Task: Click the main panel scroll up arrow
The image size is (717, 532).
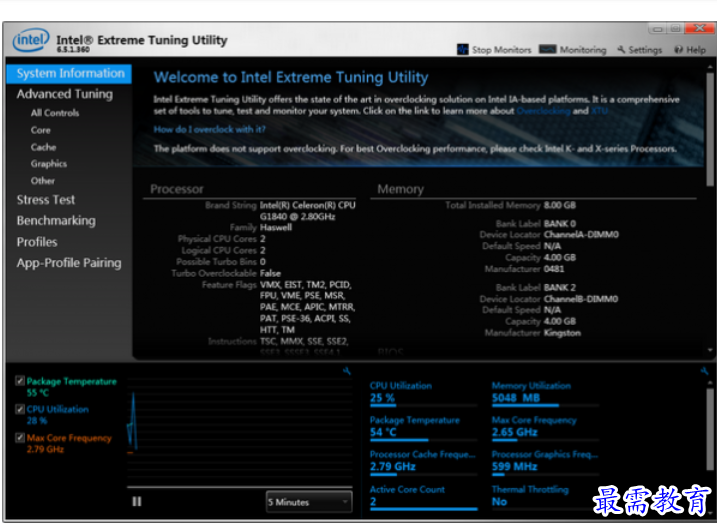Action: pyautogui.click(x=710, y=67)
